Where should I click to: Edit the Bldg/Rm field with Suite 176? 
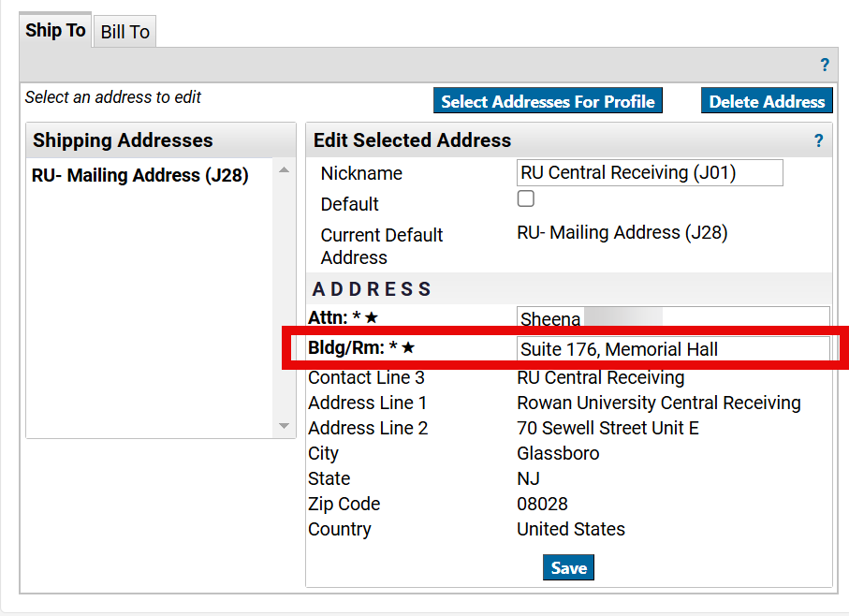pyautogui.click(x=672, y=349)
